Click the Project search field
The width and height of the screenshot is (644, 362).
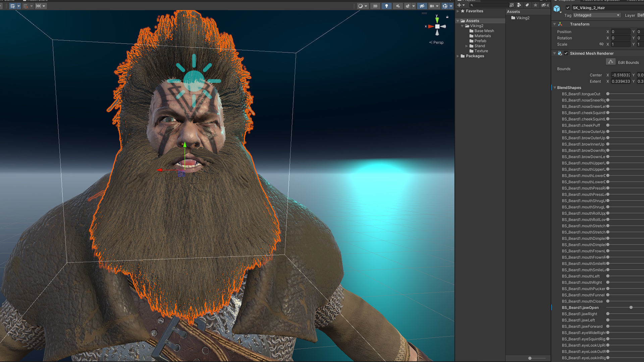click(490, 5)
